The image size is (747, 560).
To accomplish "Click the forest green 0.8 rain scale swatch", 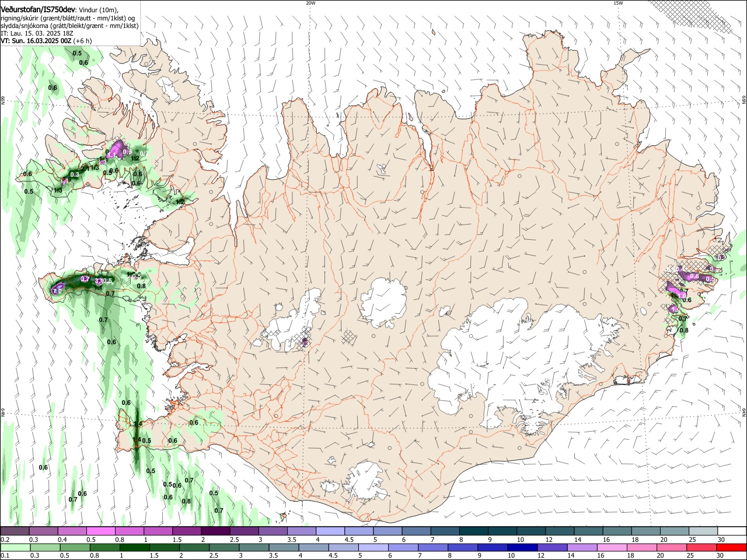I will (x=104, y=547).
